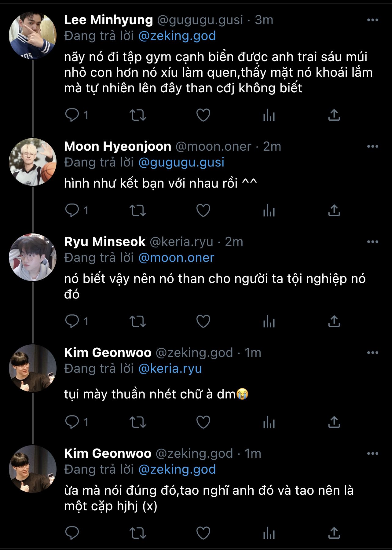Open Ryu Minseok's profile picture
This screenshot has width=392, height=550.
pyautogui.click(x=33, y=257)
